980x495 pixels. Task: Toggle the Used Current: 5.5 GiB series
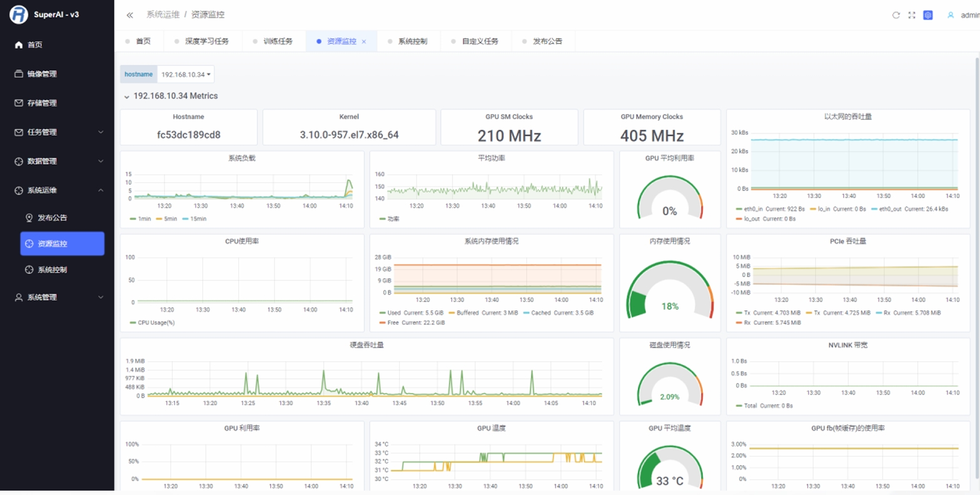412,312
